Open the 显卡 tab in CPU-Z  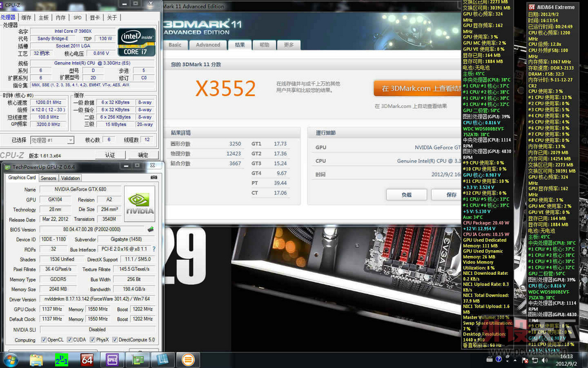pos(95,17)
